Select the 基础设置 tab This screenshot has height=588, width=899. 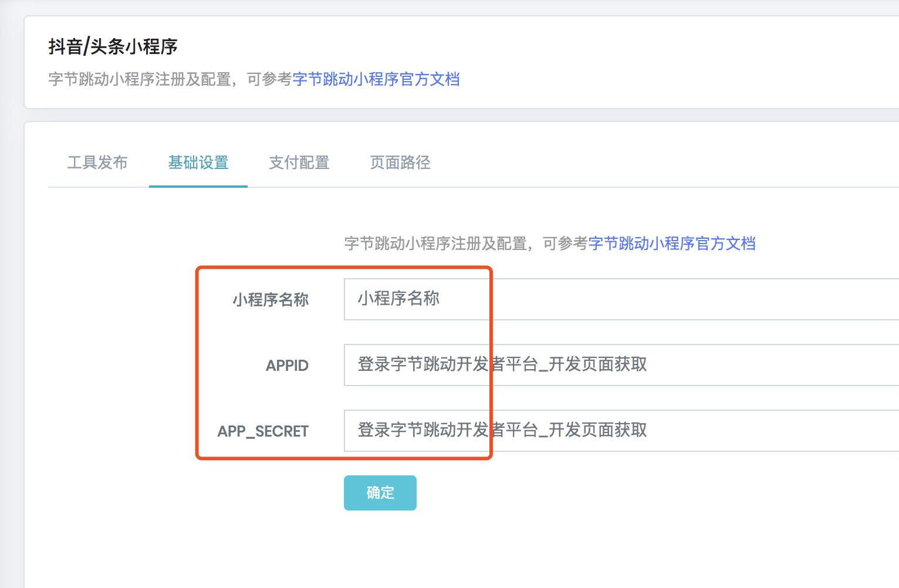point(198,163)
